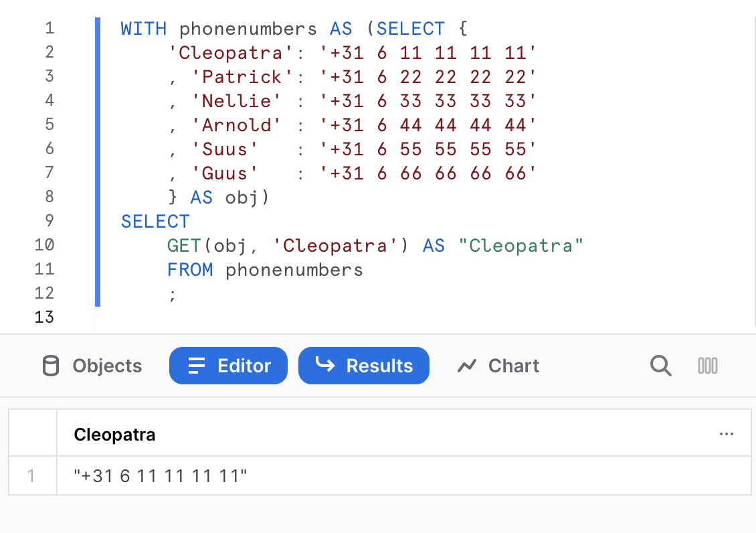Screen dimensions: 756x533
Task: Click row number 1 in results grid
Action: click(31, 476)
